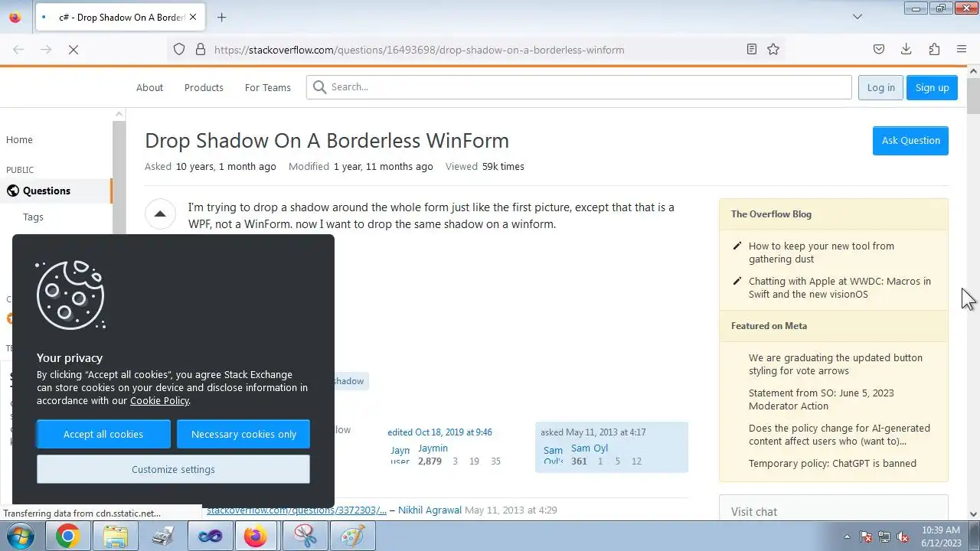Viewport: 980px width, 551px height.
Task: Open the Paint palette taskbar icon
Action: (x=352, y=536)
